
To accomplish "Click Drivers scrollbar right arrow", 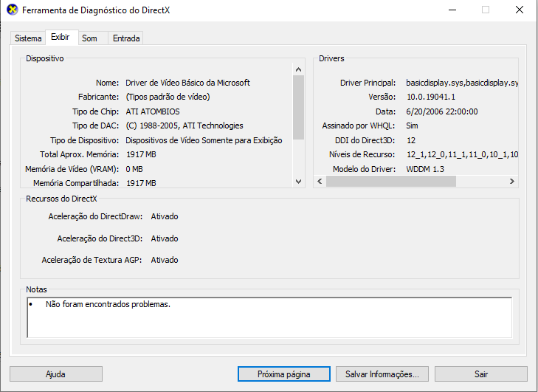I will 512,182.
